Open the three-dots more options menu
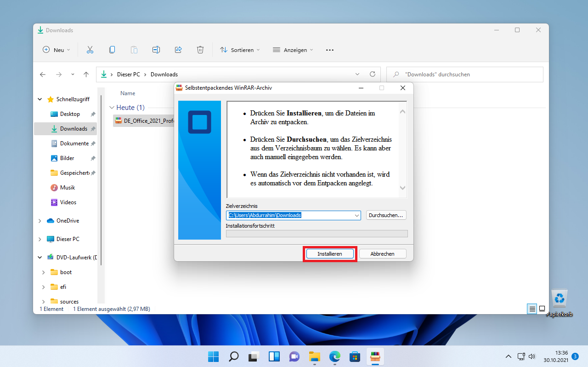Screen dimensions: 588x367 pyautogui.click(x=330, y=50)
